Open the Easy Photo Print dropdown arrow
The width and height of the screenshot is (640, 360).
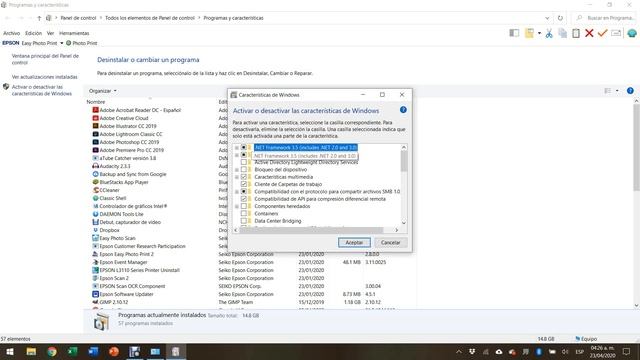point(62,43)
